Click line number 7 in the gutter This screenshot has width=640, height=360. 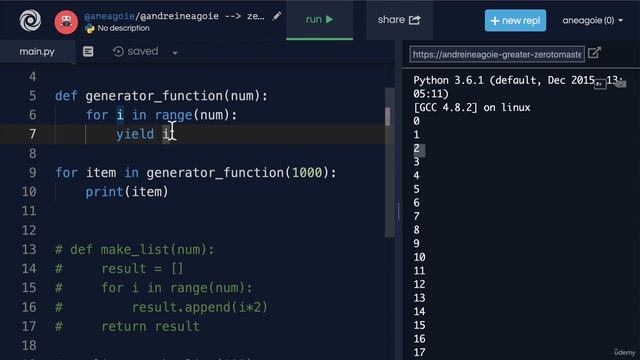(x=32, y=134)
